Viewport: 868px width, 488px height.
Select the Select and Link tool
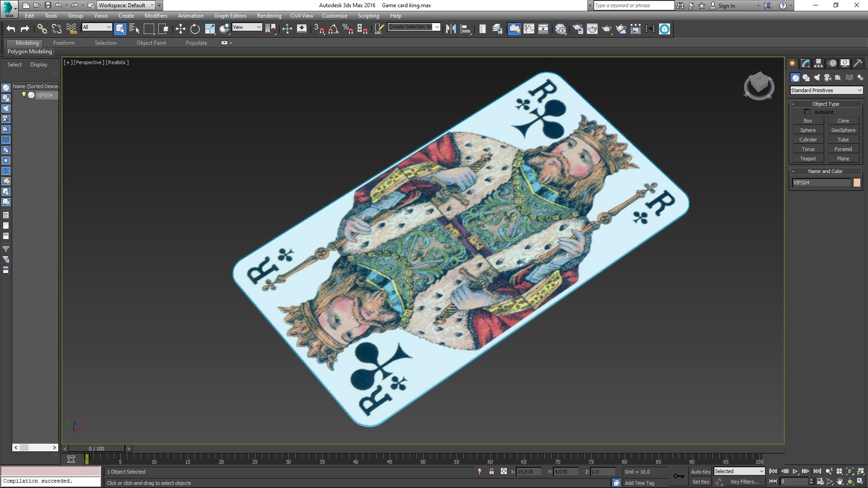pos(42,29)
